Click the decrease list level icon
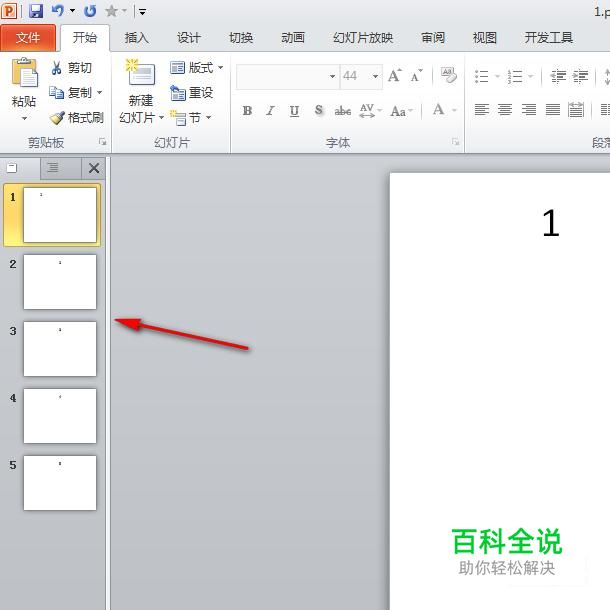 (x=558, y=76)
